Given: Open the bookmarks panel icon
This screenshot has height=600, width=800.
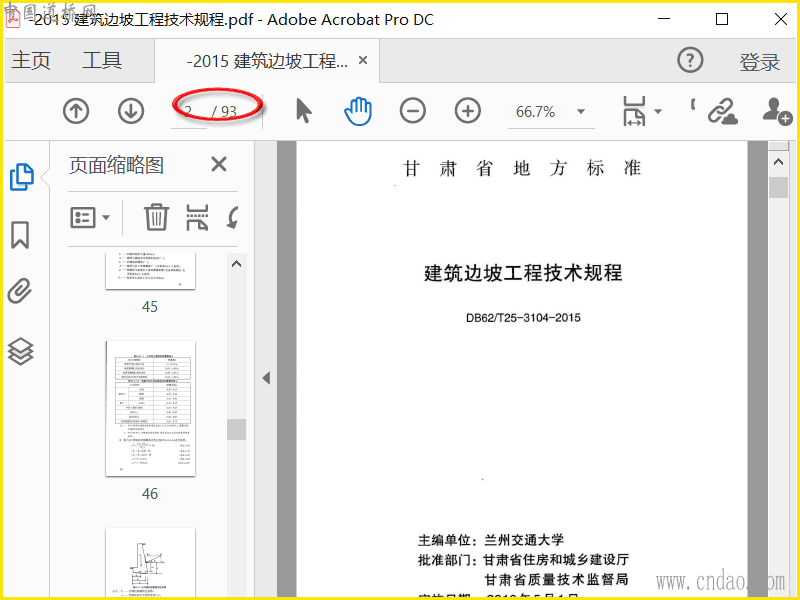Looking at the screenshot, I should coord(20,235).
